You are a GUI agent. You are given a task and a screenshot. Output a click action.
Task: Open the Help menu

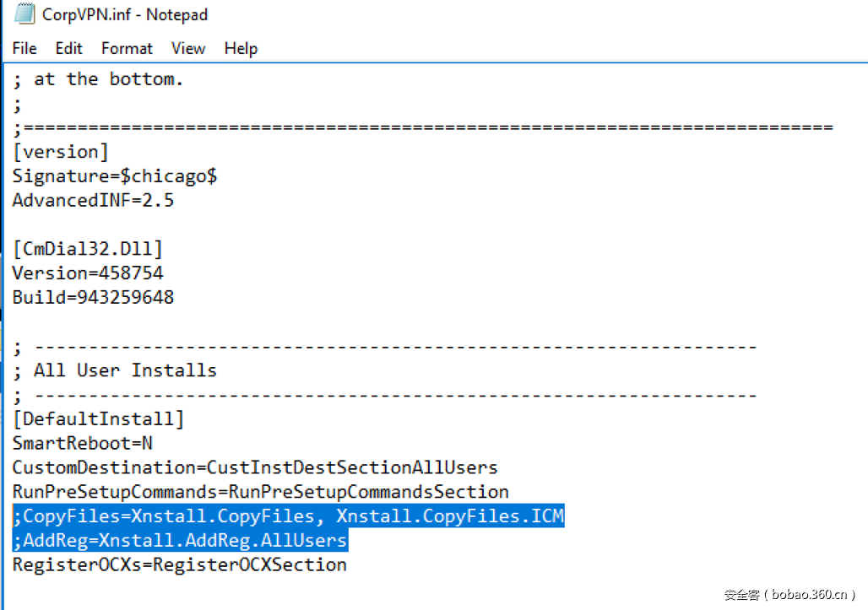[x=240, y=48]
